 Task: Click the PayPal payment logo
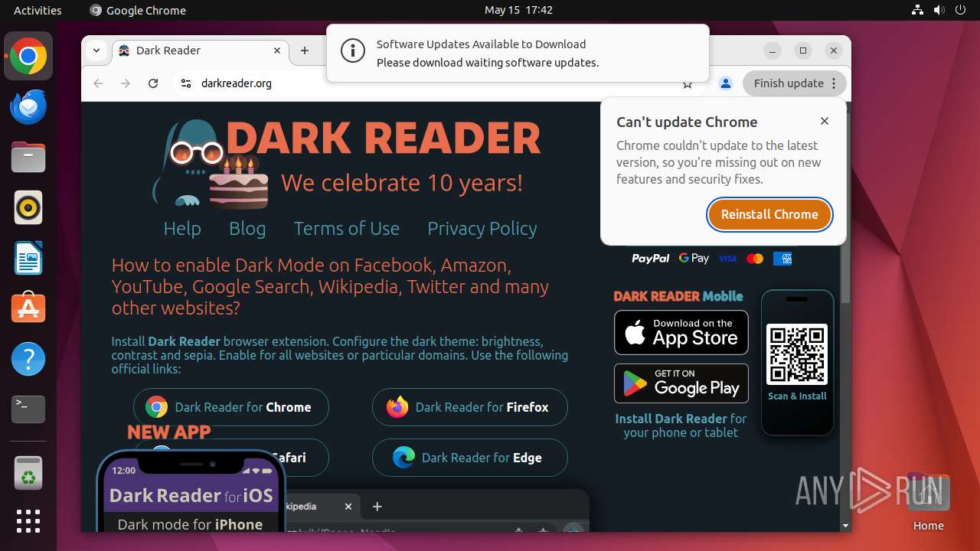tap(651, 259)
